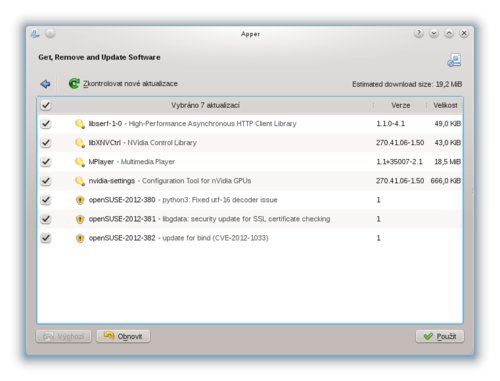Click the libserf-1-0 package magnifier icon
The height and width of the screenshot is (381, 500).
click(x=79, y=124)
